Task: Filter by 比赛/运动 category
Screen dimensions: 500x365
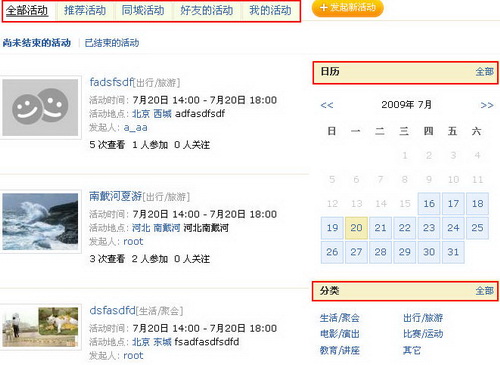Action: tap(423, 334)
